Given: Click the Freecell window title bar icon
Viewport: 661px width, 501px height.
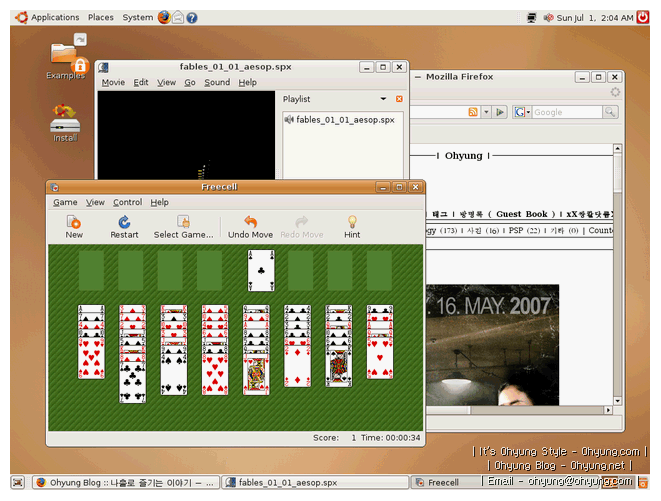Looking at the screenshot, I should [55, 187].
